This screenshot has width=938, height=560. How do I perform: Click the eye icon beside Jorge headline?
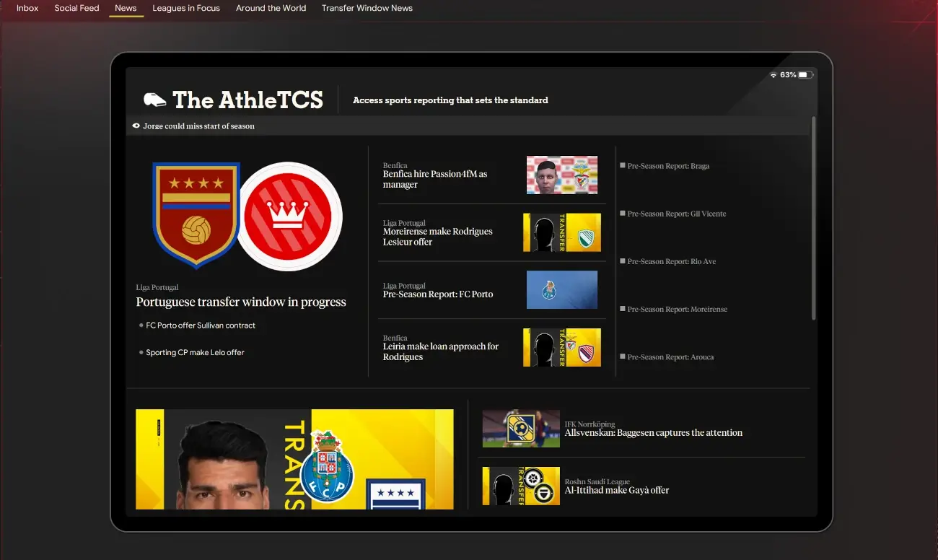(136, 126)
